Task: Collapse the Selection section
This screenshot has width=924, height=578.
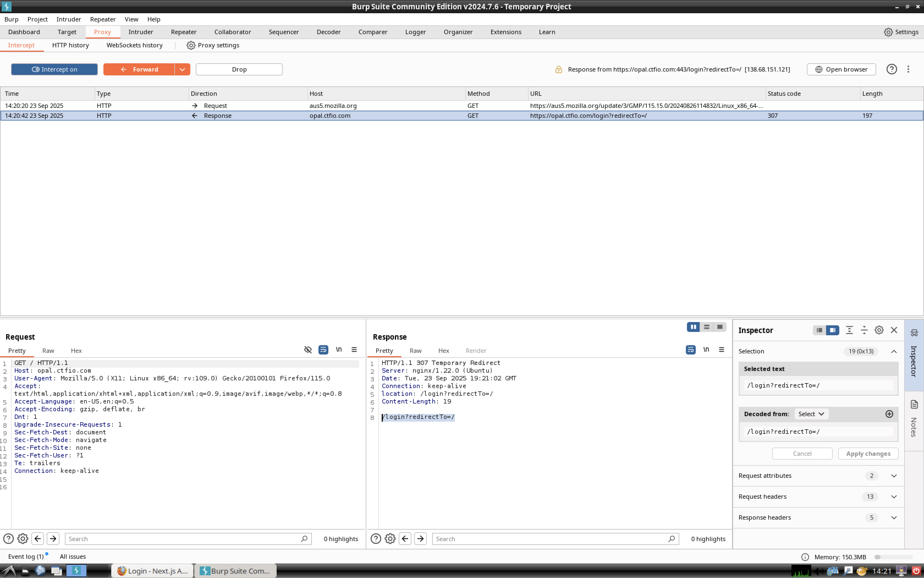Action: click(x=894, y=351)
